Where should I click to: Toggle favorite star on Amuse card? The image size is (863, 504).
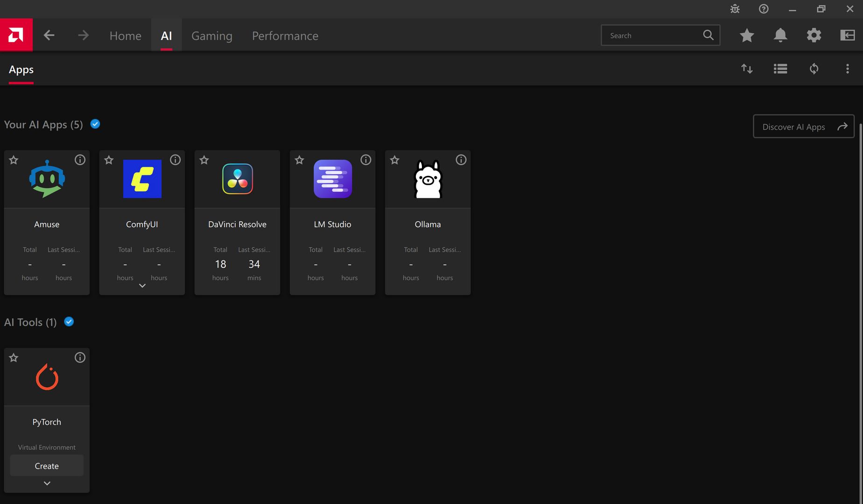(x=14, y=160)
